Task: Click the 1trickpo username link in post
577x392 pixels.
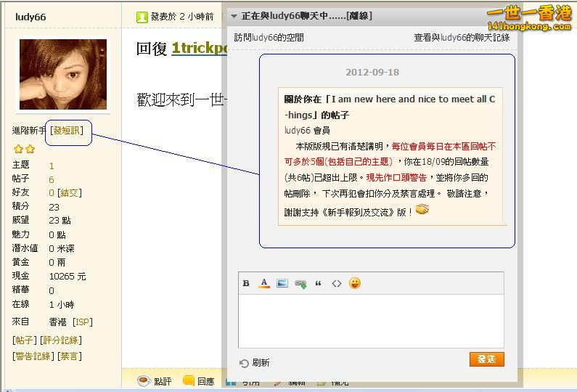Action: tap(199, 48)
